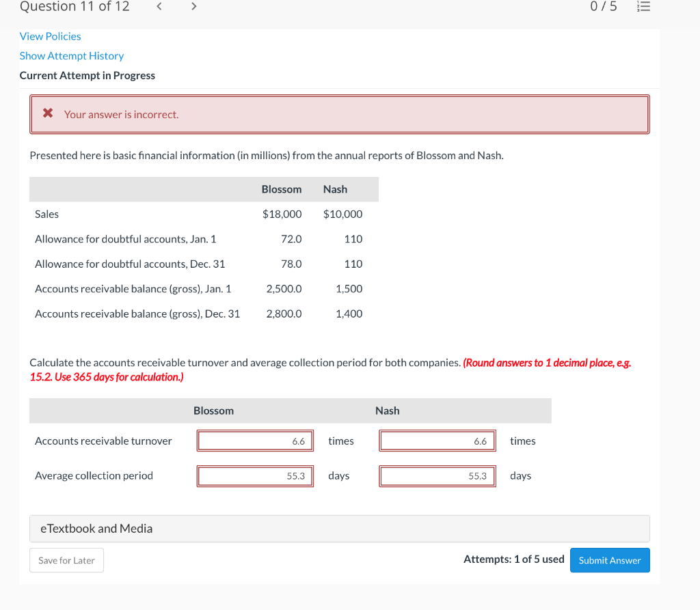Select Nash sales value $10,000
The height and width of the screenshot is (610, 700).
click(343, 214)
